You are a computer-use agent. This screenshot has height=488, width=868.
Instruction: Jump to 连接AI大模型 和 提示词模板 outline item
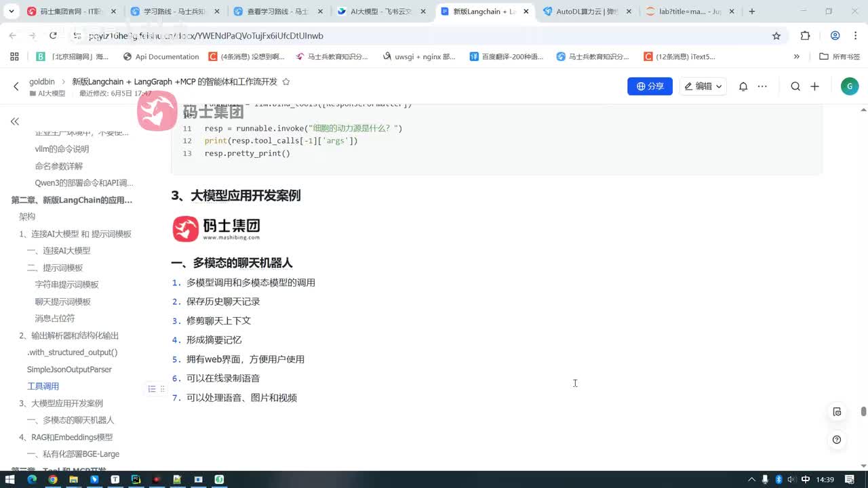75,234
